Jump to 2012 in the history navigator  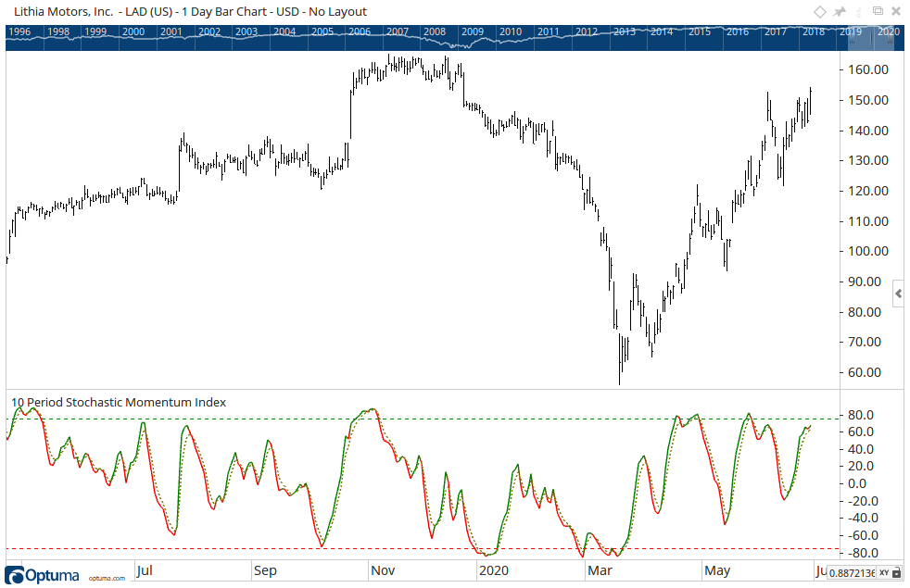587,31
